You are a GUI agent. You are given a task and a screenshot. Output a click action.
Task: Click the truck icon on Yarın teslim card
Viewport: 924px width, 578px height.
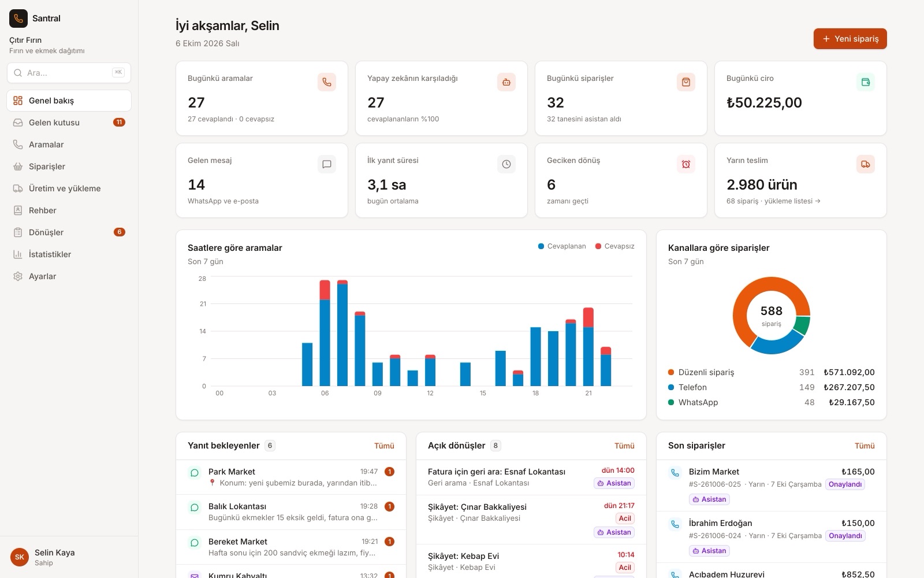click(x=866, y=164)
